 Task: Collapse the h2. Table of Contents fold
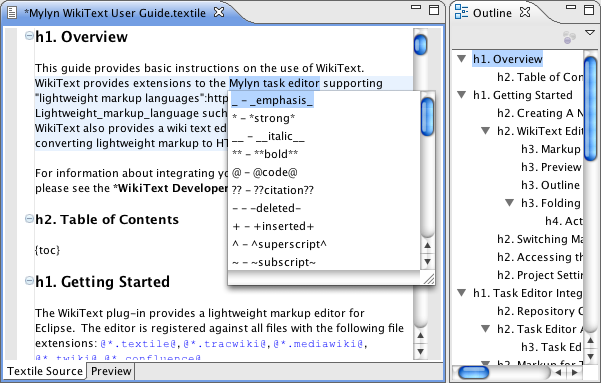[x=29, y=219]
